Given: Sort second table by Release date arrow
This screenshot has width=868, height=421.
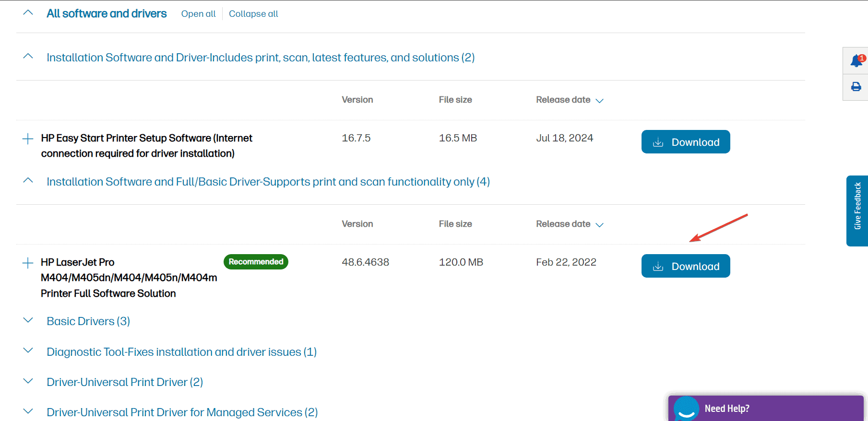Looking at the screenshot, I should tap(599, 225).
